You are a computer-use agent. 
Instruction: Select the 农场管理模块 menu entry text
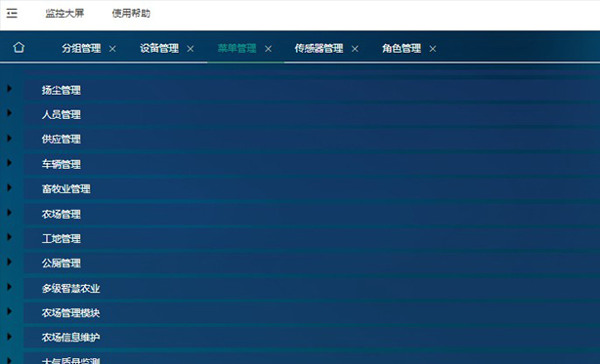point(70,313)
